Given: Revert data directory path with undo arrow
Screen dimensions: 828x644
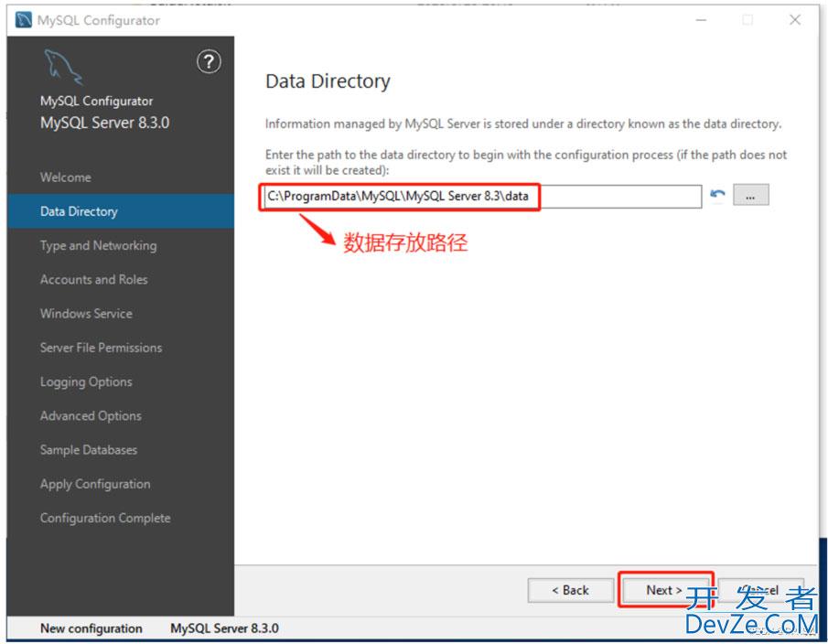Looking at the screenshot, I should [717, 195].
